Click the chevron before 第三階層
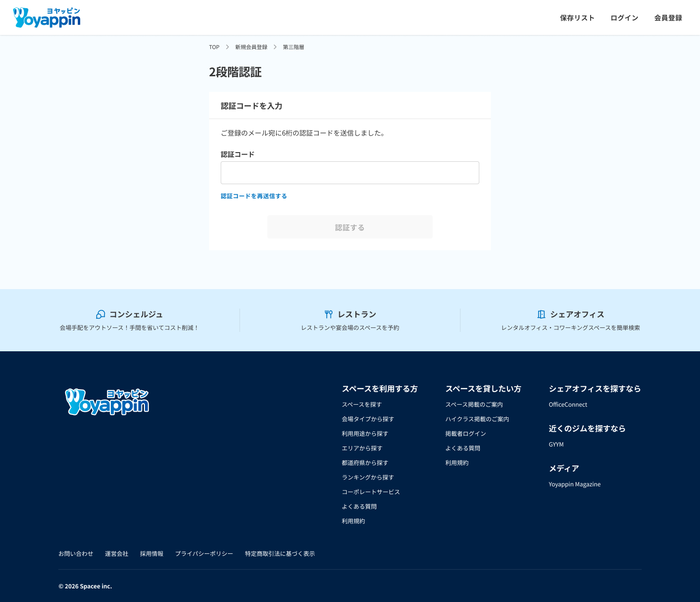The image size is (700, 602). click(275, 47)
